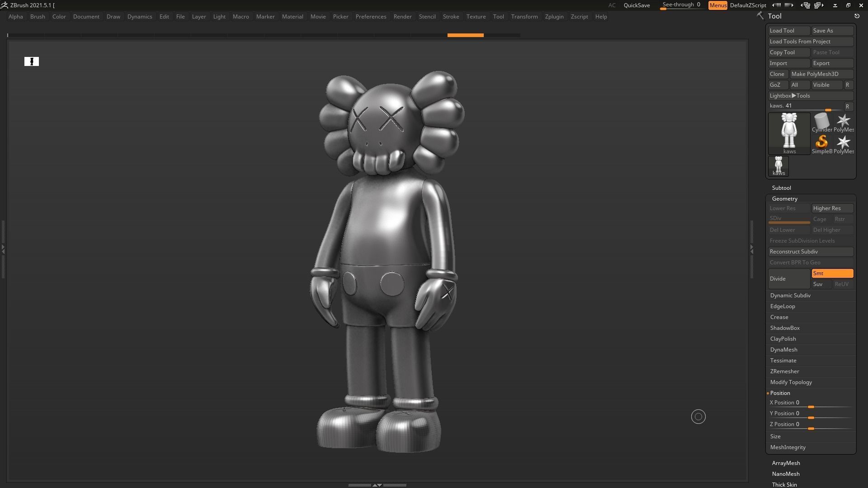Image resolution: width=868 pixels, height=488 pixels.
Task: Expand the Dynamic Subdiv section
Action: tap(790, 296)
